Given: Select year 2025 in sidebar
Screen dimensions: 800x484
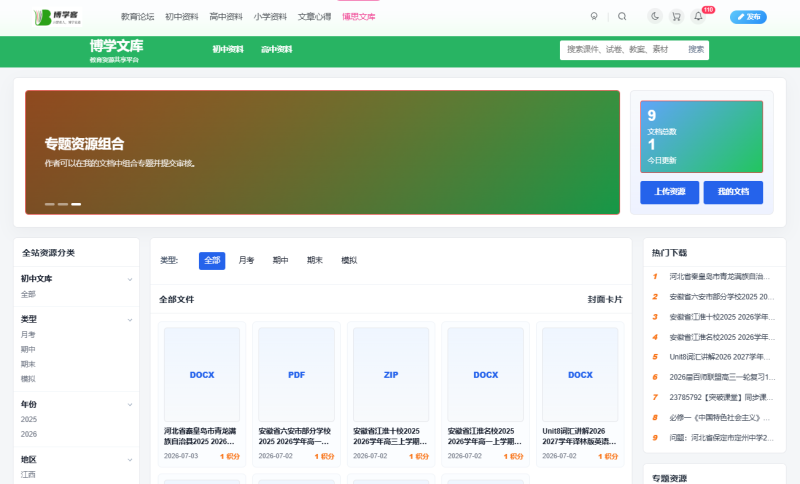Looking at the screenshot, I should point(29,419).
